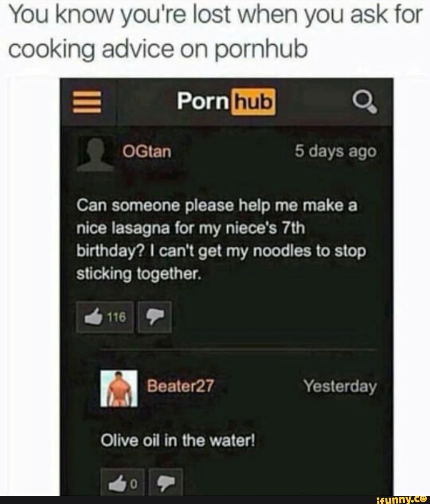Click the 'Yesterday' timestamp
Screen dimensions: 430x504
tap(340, 386)
